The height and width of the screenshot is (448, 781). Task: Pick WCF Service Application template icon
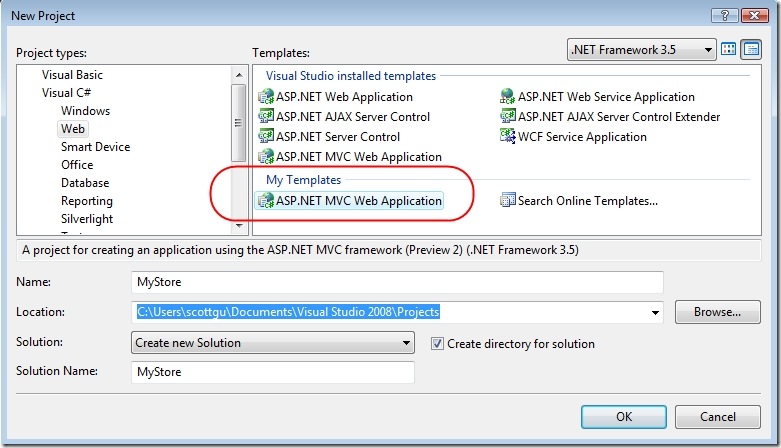point(508,137)
